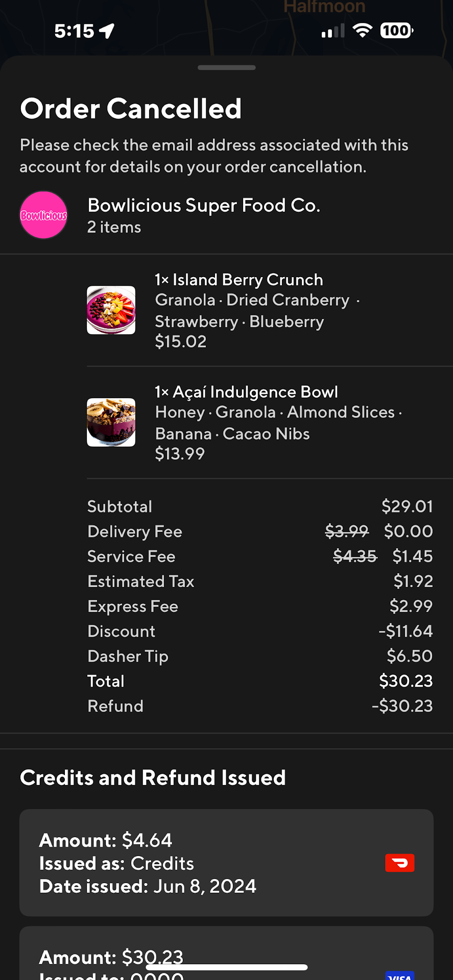
Task: Tap the location arrow beside the time
Action: coord(107,31)
